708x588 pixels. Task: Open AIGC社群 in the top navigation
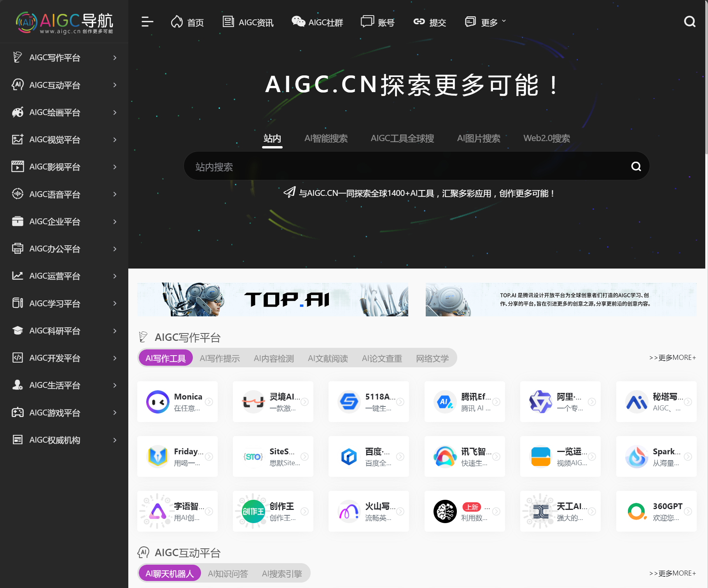[317, 22]
